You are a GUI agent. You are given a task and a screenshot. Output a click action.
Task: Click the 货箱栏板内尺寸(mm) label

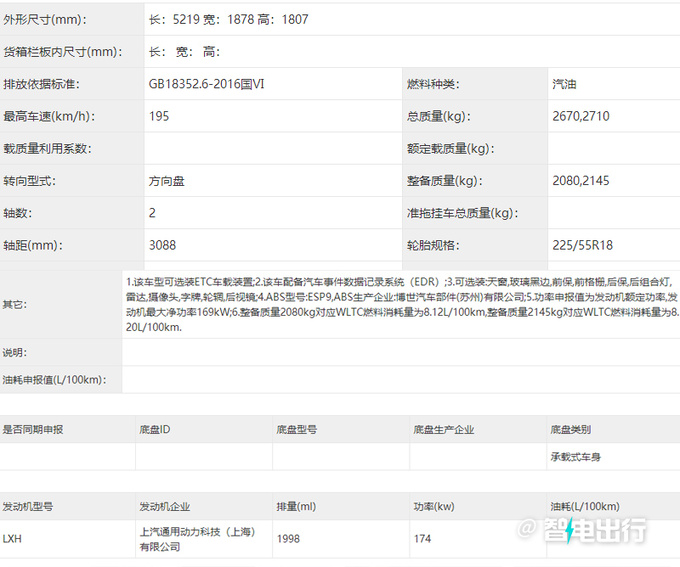[x=63, y=52]
